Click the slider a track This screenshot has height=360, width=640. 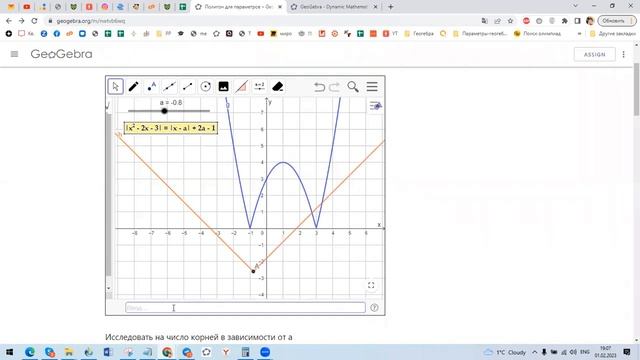[169, 111]
